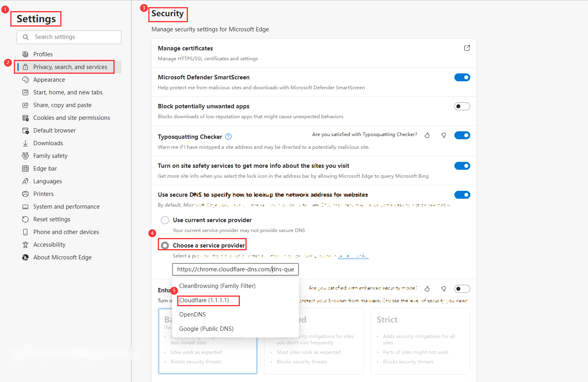This screenshot has width=588, height=382.
Task: Open Privacy, search, and services settings
Action: pyautogui.click(x=68, y=67)
